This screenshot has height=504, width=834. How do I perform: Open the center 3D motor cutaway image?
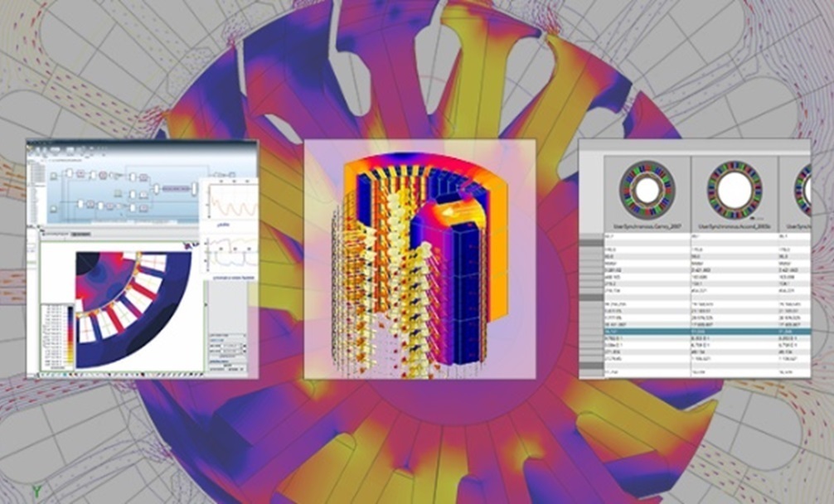[x=419, y=259]
